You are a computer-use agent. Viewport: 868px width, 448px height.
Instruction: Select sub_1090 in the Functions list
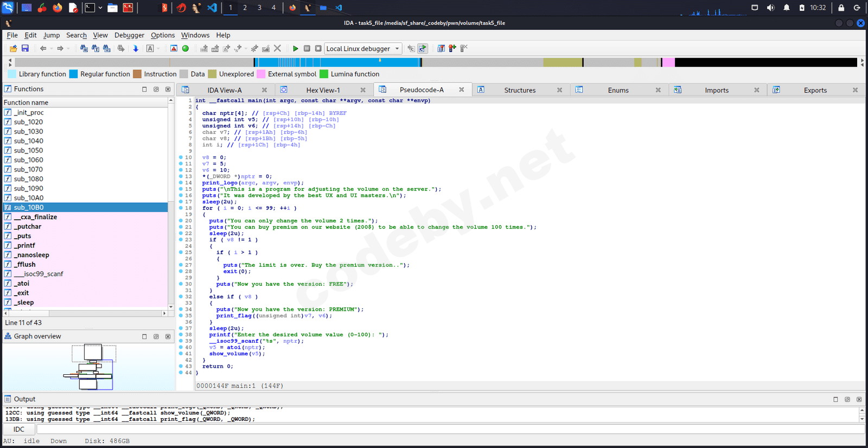coord(28,188)
